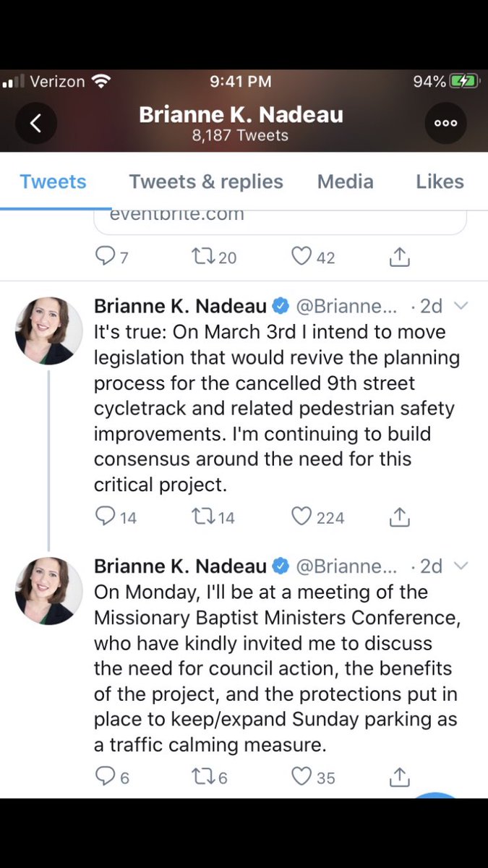Tap the blue compose tweet button

click(436, 796)
